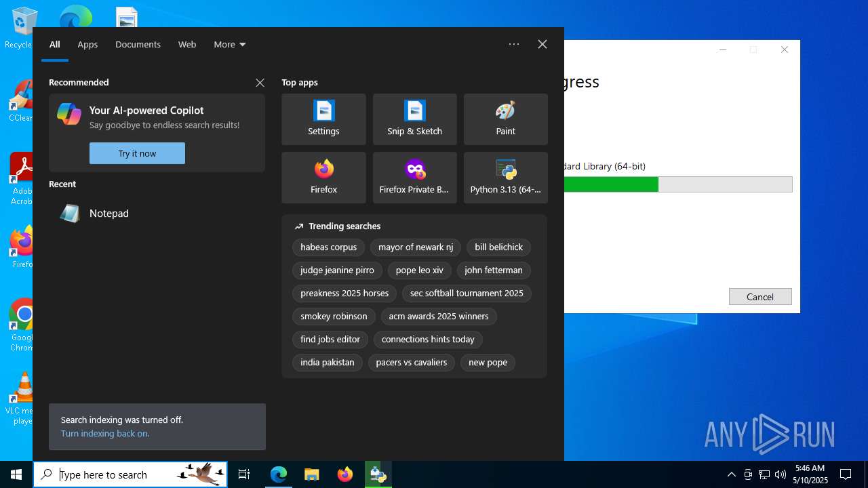Switch to the Documents search tab
The image size is (868, 488).
tap(138, 44)
